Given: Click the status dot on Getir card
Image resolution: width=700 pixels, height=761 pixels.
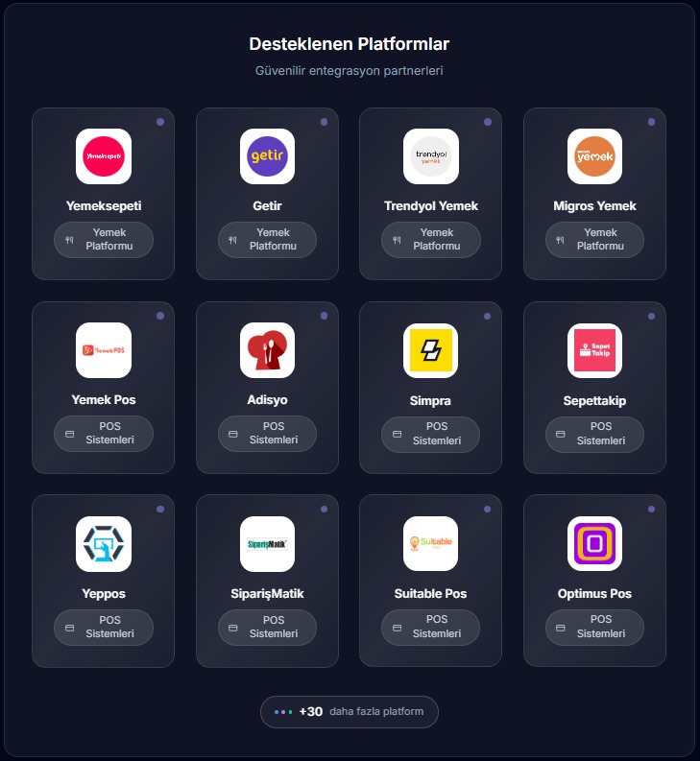Looking at the screenshot, I should point(324,122).
